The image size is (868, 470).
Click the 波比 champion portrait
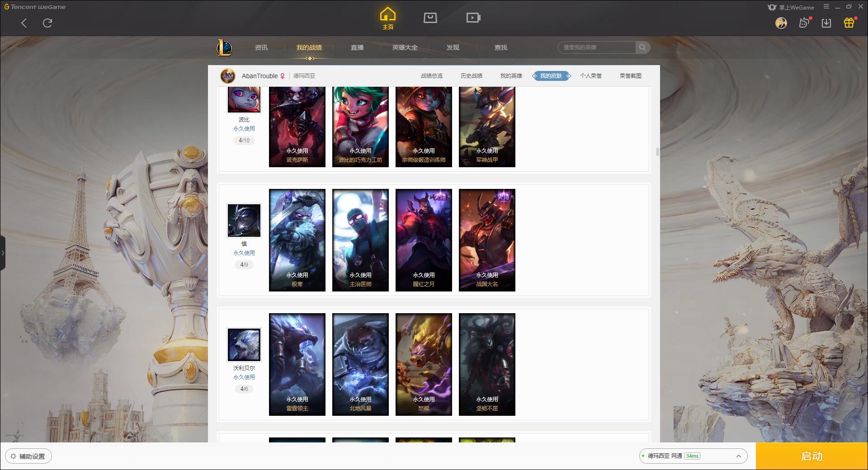(x=244, y=99)
